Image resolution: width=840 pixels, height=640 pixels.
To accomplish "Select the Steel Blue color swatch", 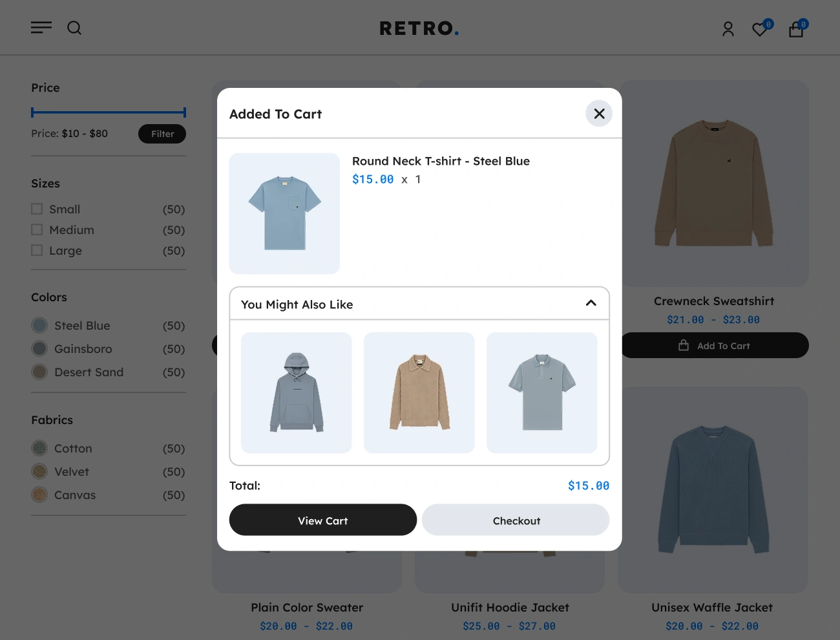I will [39, 325].
